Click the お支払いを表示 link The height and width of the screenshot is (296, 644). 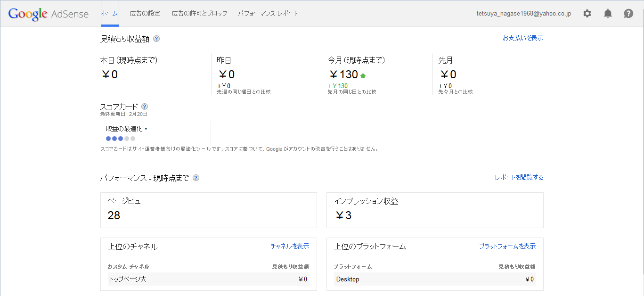pos(523,38)
